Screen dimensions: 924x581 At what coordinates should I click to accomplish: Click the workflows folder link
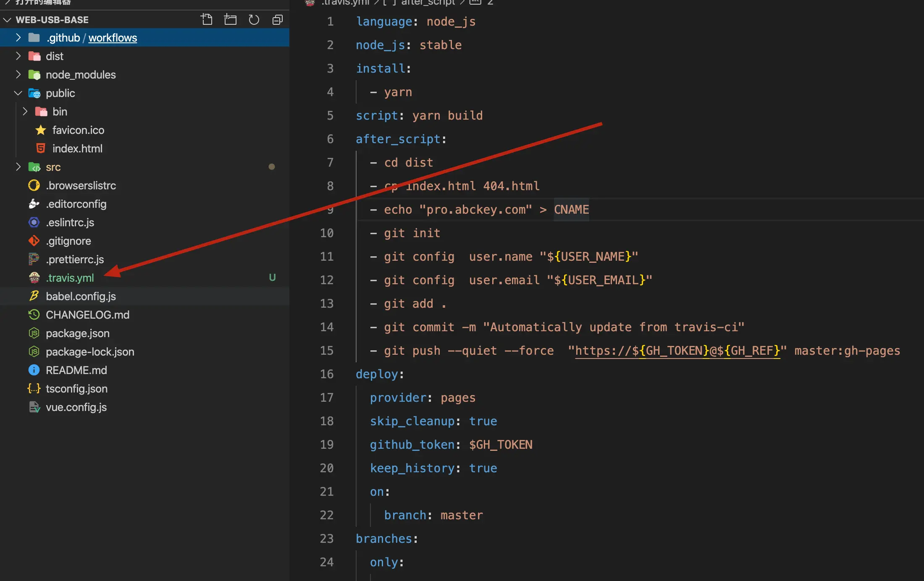click(113, 38)
